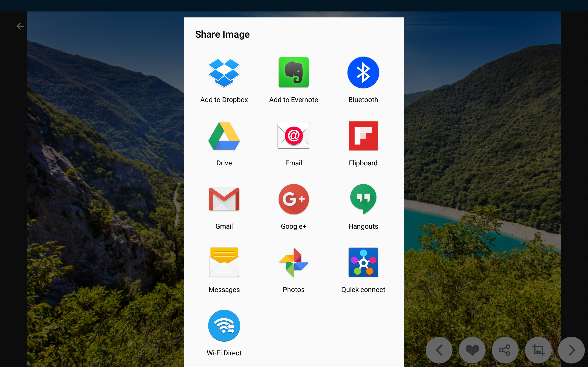The width and height of the screenshot is (588, 367).
Task: Share image to Flipboard
Action: [363, 143]
